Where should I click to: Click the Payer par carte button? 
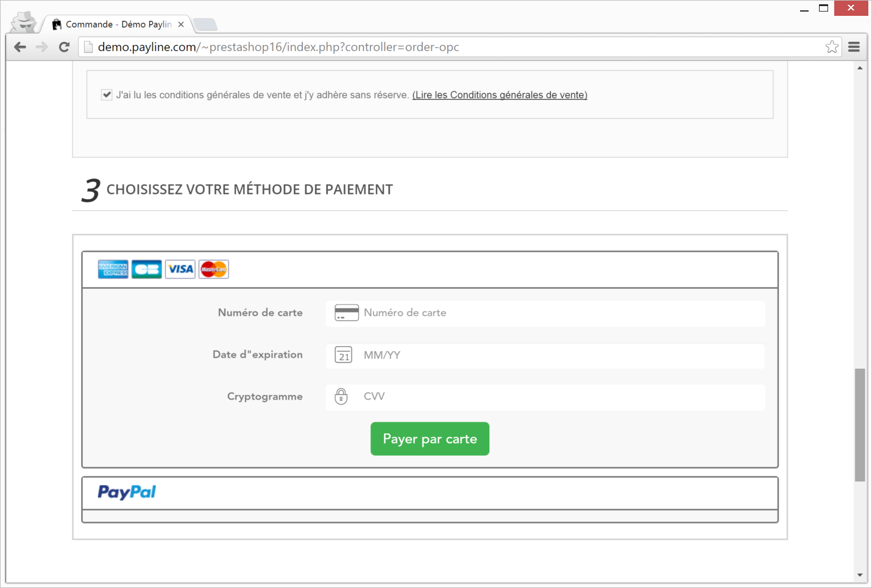click(x=430, y=439)
